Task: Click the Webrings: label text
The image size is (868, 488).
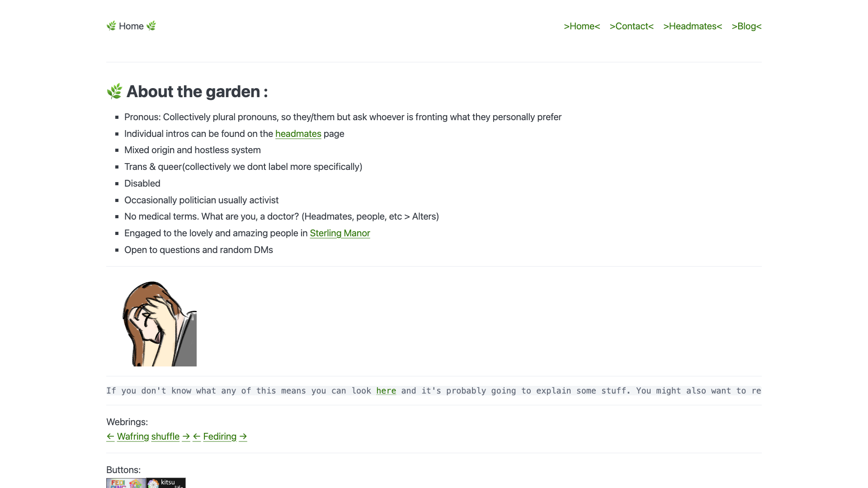Action: [x=127, y=422]
